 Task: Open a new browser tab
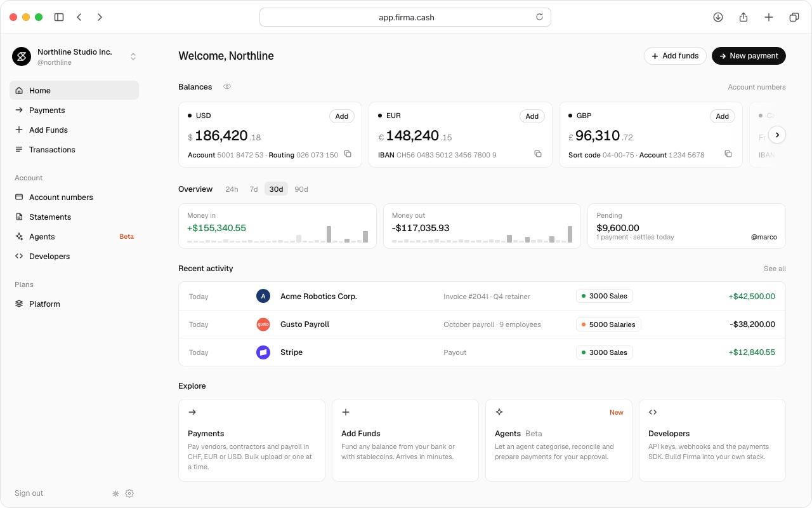[x=769, y=17]
